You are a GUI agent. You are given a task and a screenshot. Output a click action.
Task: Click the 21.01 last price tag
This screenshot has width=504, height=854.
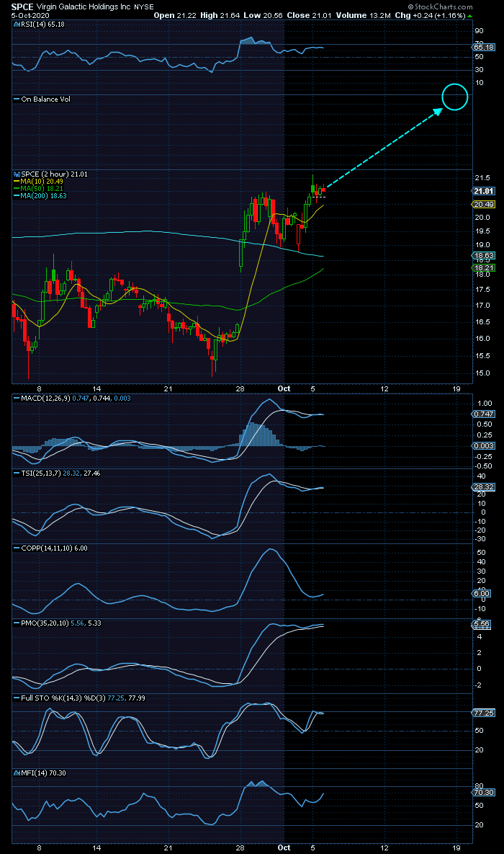(483, 191)
